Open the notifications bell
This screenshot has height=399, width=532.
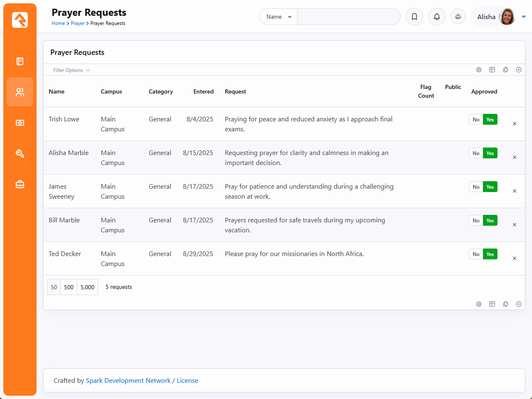437,17
